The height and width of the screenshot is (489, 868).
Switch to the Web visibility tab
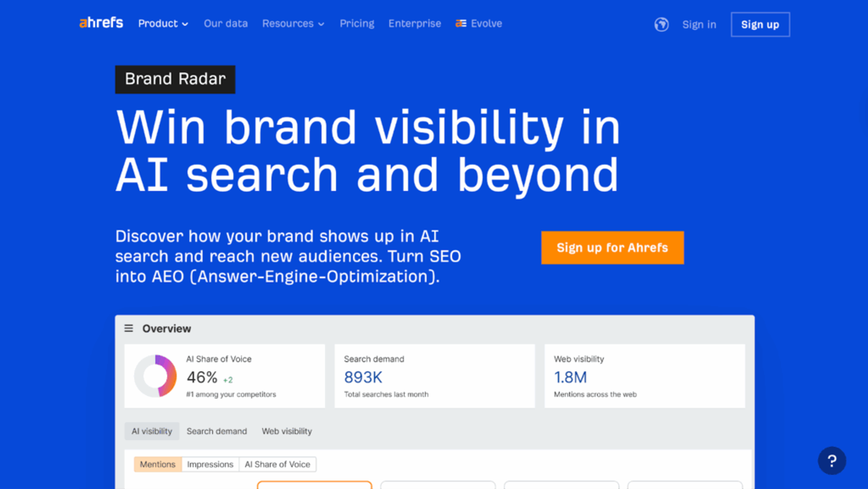pyautogui.click(x=287, y=431)
